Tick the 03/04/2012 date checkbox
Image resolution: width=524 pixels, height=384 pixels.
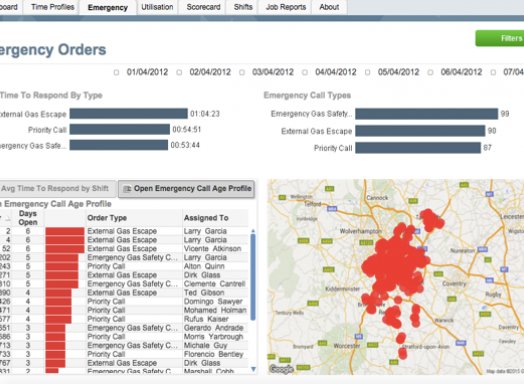(242, 72)
